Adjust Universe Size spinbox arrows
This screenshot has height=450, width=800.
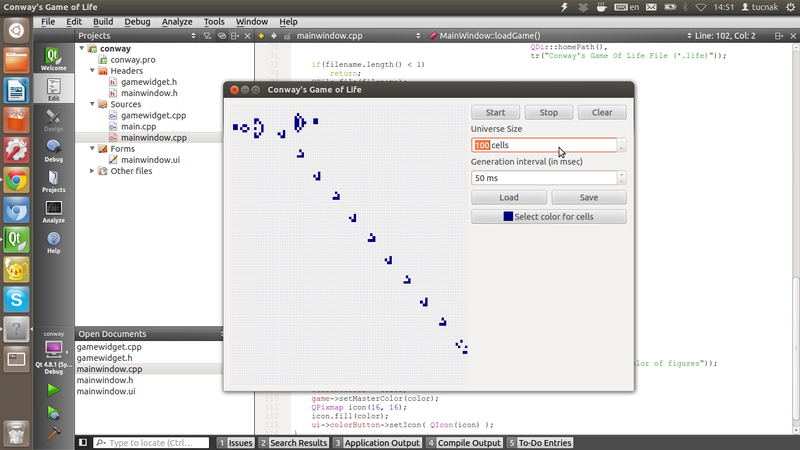[621, 145]
